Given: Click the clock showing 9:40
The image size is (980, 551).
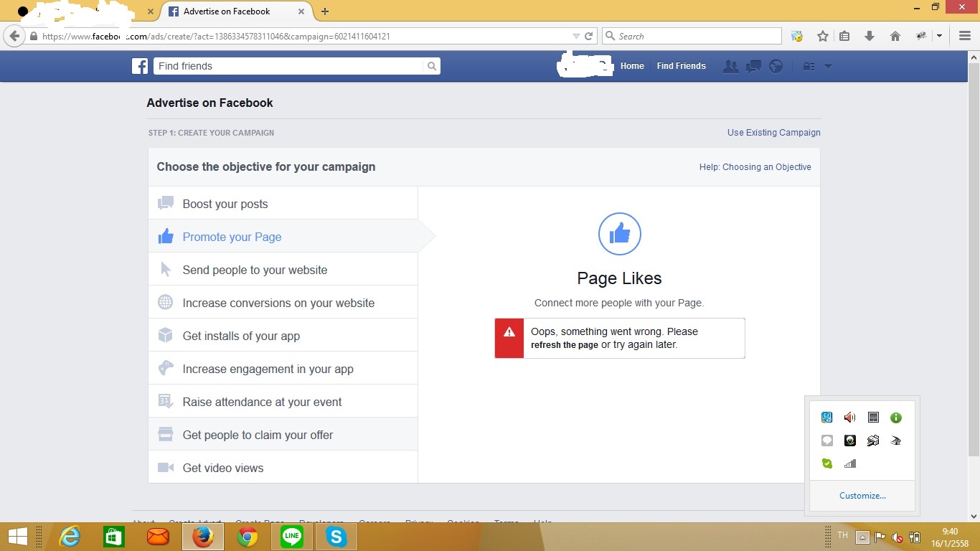Looking at the screenshot, I should (x=950, y=537).
